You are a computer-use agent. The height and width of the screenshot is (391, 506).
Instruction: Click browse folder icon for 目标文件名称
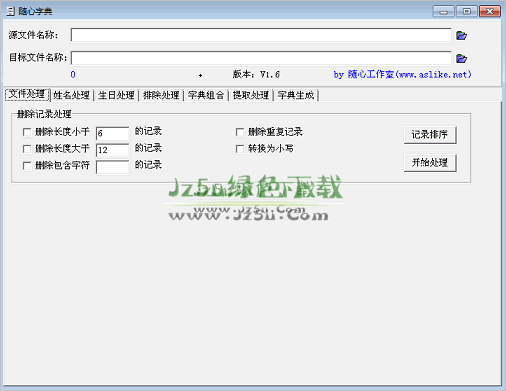click(461, 58)
